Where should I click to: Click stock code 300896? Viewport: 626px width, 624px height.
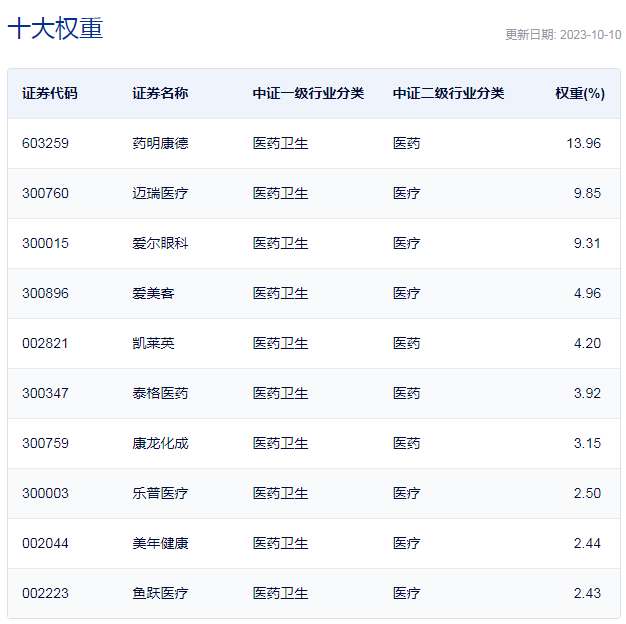(45, 293)
